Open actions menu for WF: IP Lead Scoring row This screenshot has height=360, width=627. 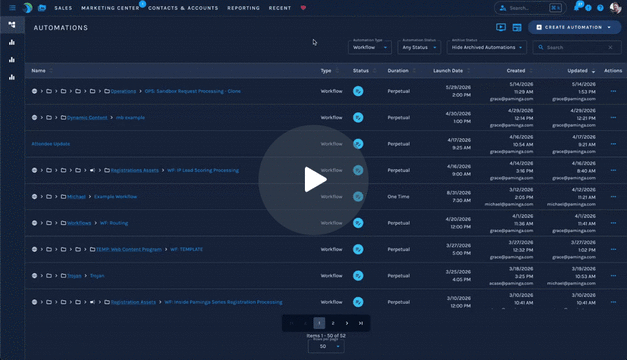coord(613,170)
